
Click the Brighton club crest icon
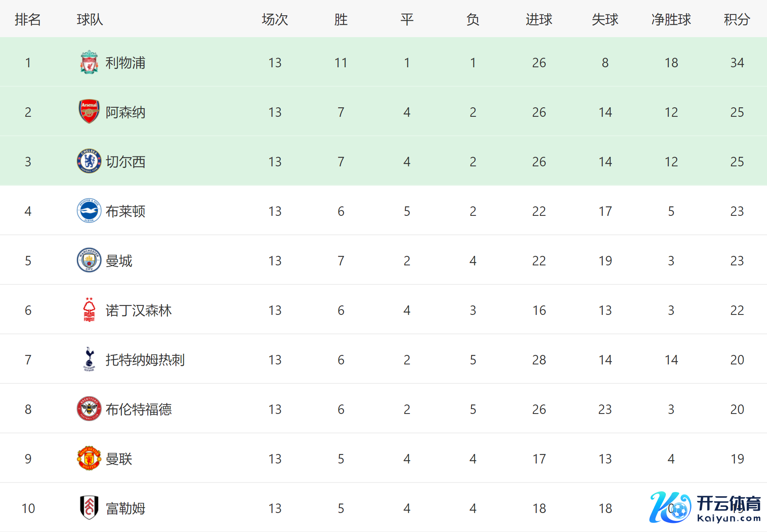pos(89,210)
